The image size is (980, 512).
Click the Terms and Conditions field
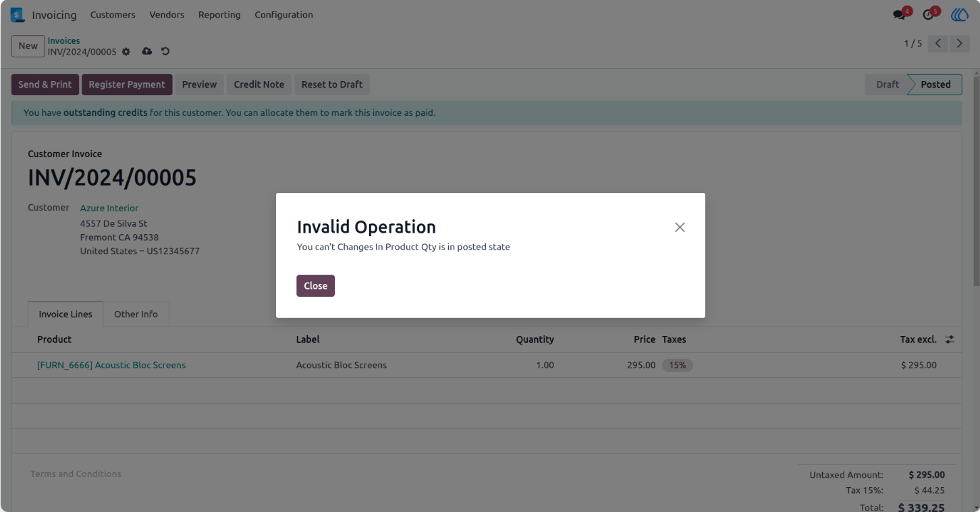point(76,474)
